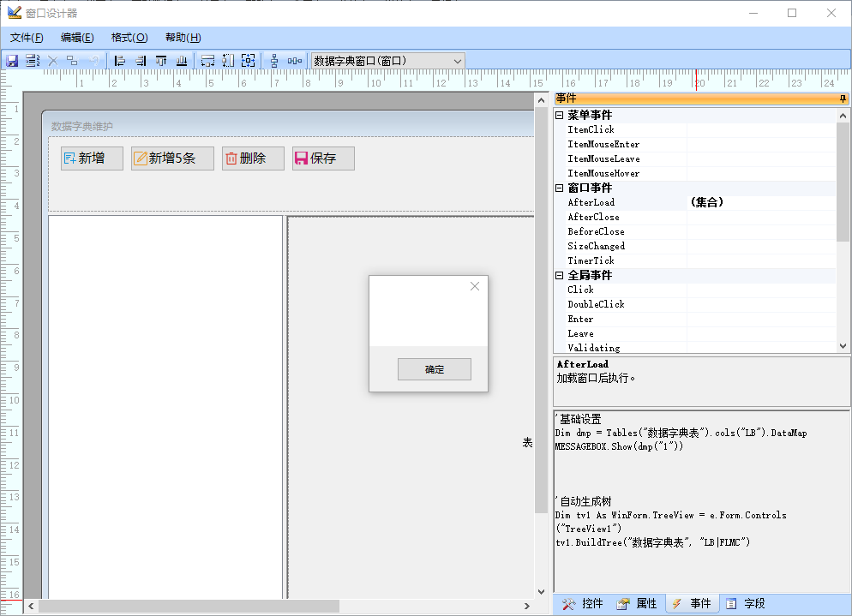This screenshot has height=616, width=852.
Task: Collapse the 菜单事件 group
Action: point(560,115)
